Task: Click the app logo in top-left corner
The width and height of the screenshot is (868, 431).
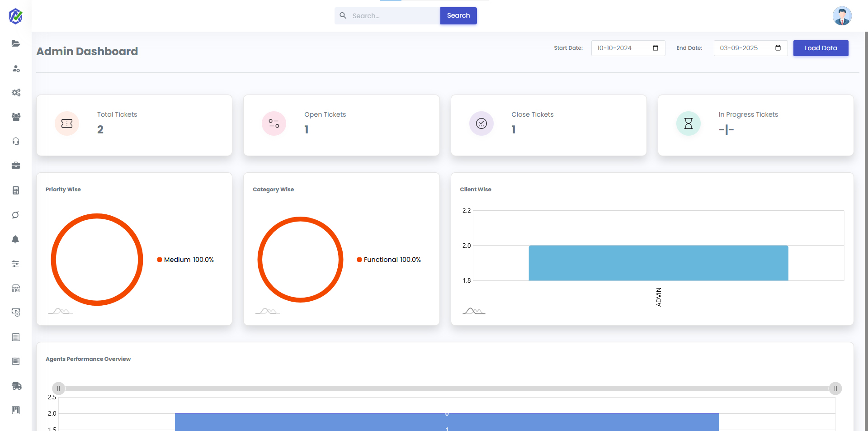Action: pyautogui.click(x=16, y=16)
